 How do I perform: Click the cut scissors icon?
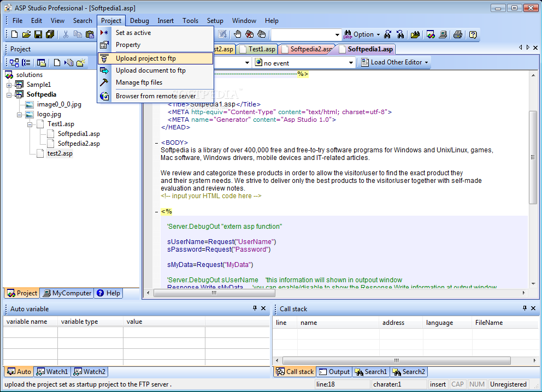point(66,34)
